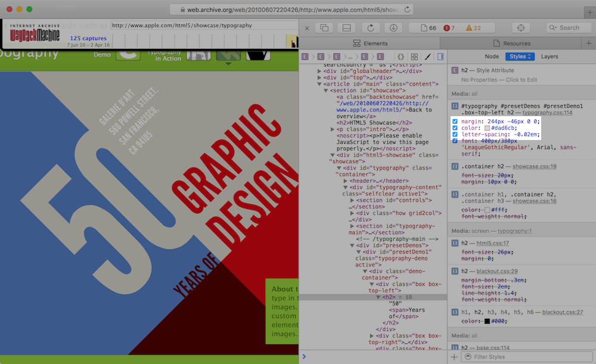Image resolution: width=596 pixels, height=364 pixels.
Task: Click No Properties to edit style attribute
Action: point(499,80)
